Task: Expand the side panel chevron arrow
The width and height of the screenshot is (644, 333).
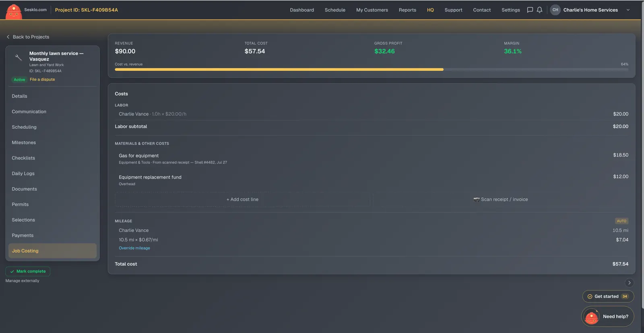Action: pyautogui.click(x=630, y=283)
